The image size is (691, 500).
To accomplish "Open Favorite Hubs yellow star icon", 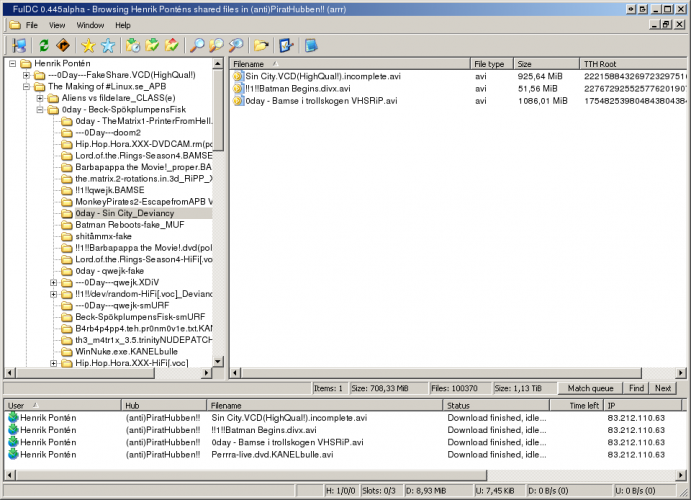I will point(88,46).
